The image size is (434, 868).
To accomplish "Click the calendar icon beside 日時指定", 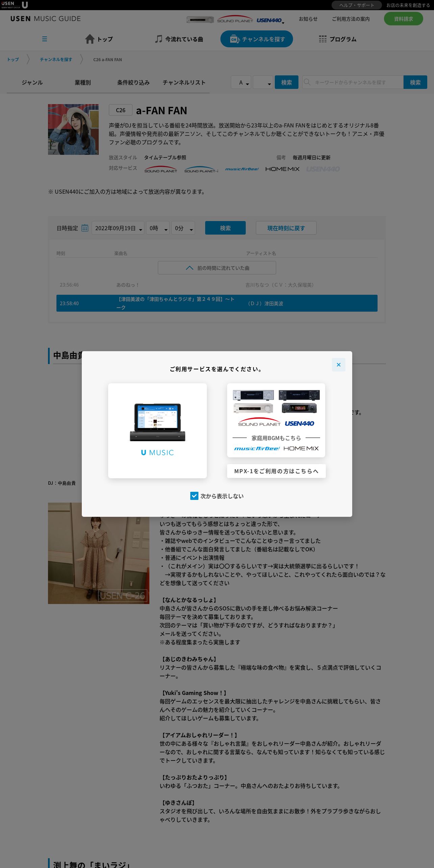I will 85,228.
